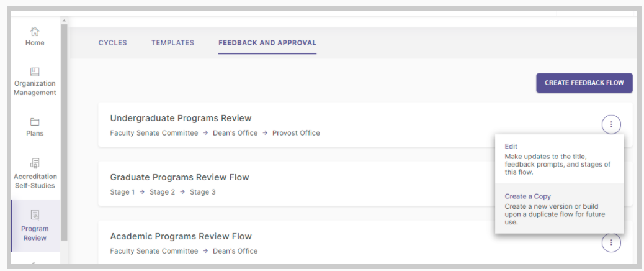Viewport: 644px width, 271px height.
Task: Click the sidebar vertical scrollbar thumb
Action: 64,132
